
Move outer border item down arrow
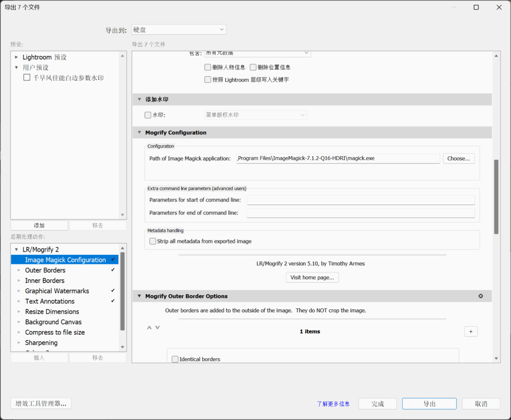pos(158,328)
